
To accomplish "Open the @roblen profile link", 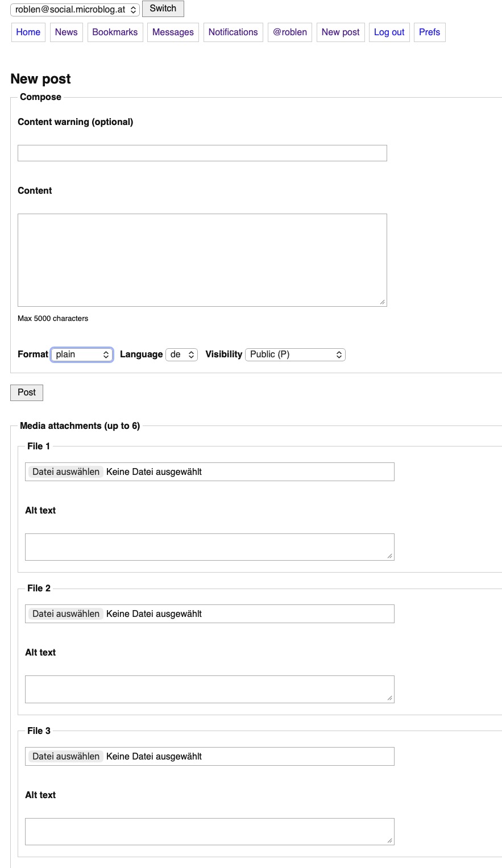I will coord(290,32).
